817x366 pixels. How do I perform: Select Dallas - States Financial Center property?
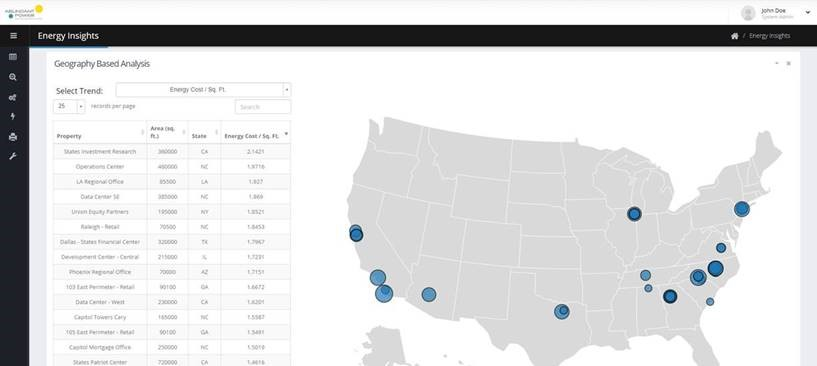[x=100, y=242]
